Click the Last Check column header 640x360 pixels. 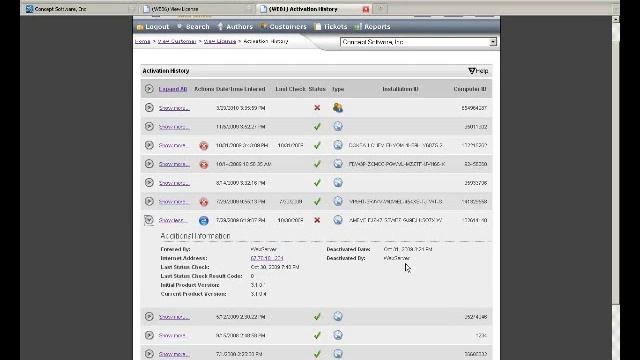[290, 89]
